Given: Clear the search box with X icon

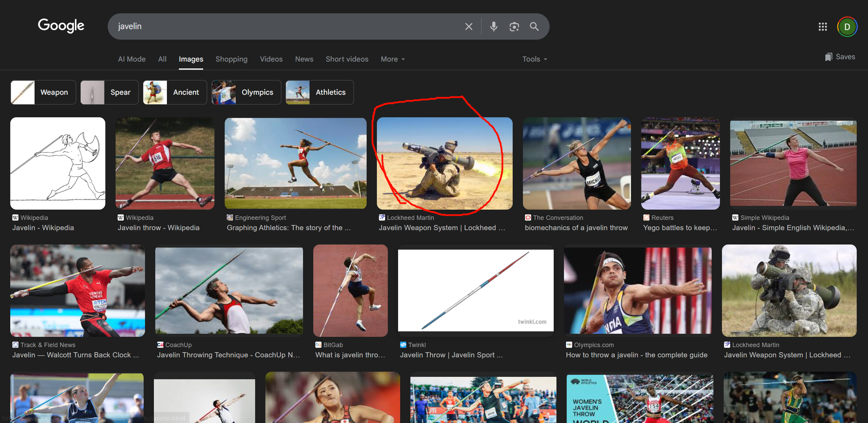Looking at the screenshot, I should (x=469, y=27).
